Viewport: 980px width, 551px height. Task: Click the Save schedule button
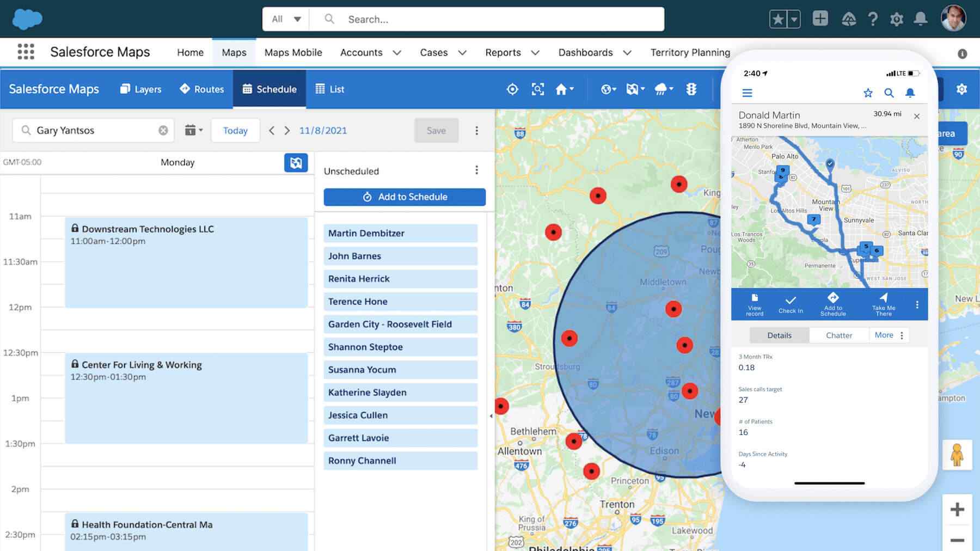(436, 130)
